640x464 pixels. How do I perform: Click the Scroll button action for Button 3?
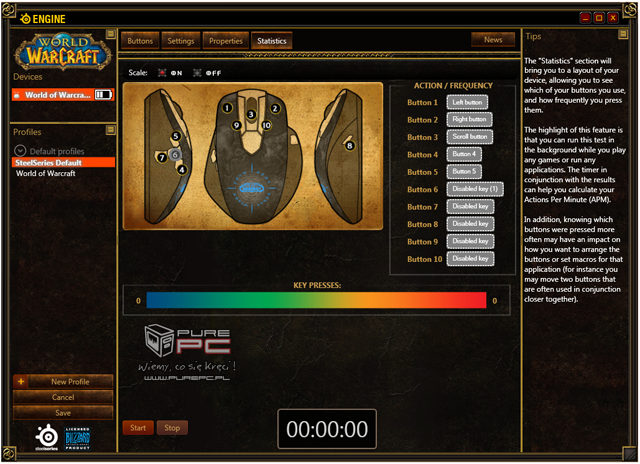click(470, 137)
